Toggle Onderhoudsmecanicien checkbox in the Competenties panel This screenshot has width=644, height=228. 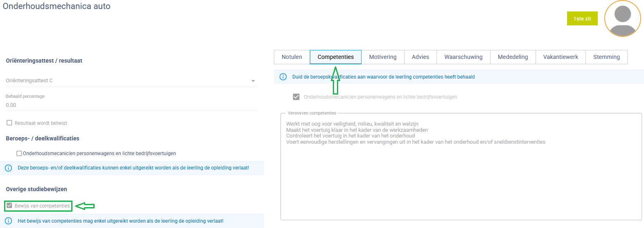(296, 97)
